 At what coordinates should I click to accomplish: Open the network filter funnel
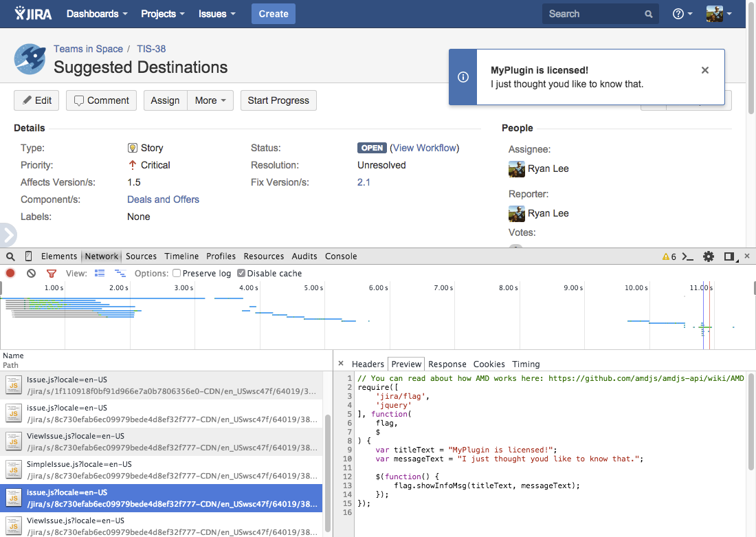click(52, 274)
